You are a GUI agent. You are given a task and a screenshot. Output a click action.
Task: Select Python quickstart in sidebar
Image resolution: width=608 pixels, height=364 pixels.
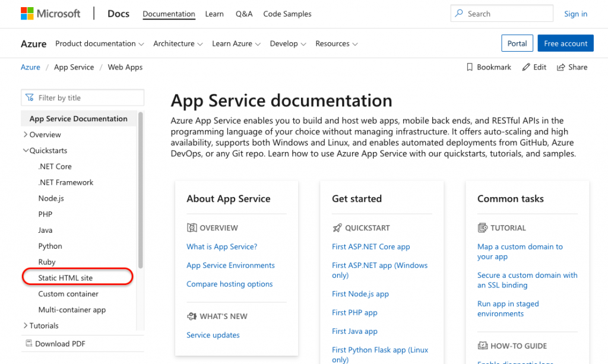pyautogui.click(x=50, y=246)
